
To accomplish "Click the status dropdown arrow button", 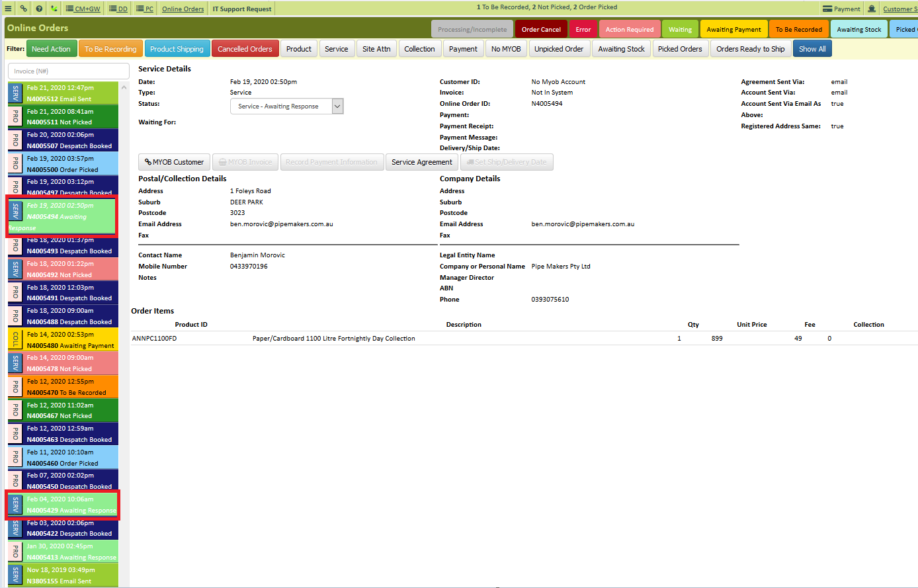I will click(337, 106).
